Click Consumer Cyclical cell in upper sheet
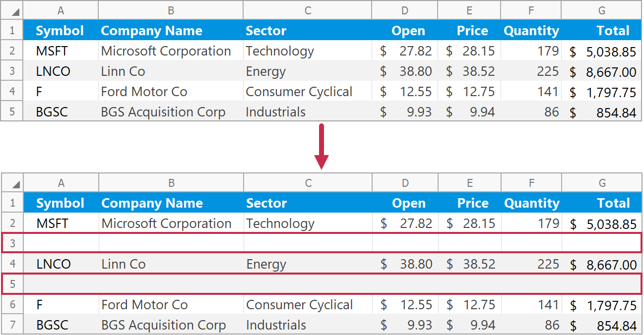 299,92
